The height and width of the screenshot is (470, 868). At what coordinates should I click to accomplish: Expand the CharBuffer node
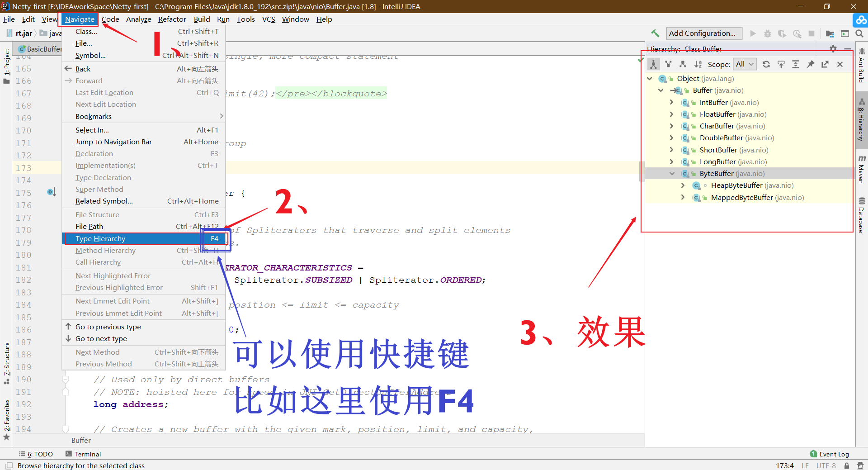point(672,126)
